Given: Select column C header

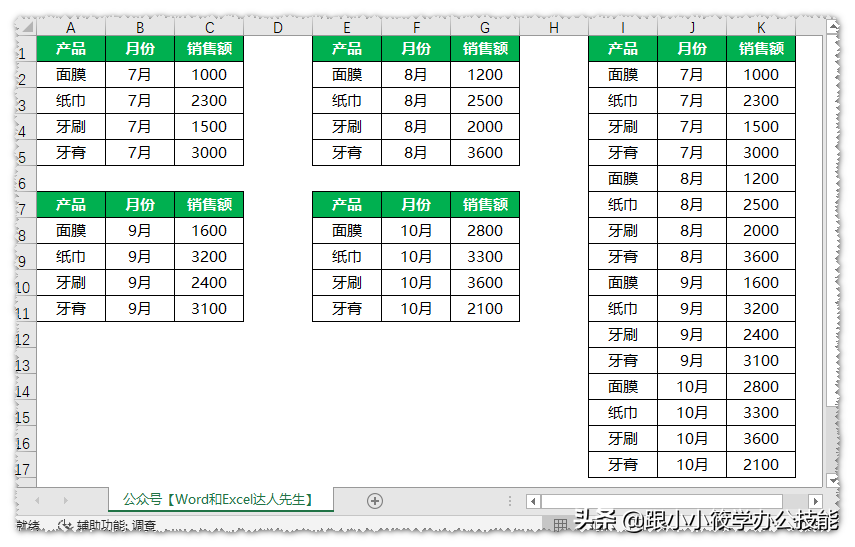Looking at the screenshot, I should click(x=209, y=28).
